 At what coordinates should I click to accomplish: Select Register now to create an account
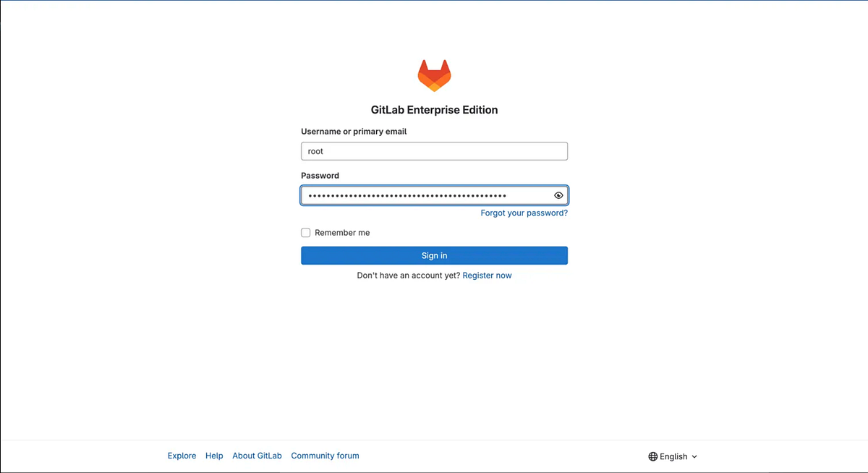[x=487, y=276]
